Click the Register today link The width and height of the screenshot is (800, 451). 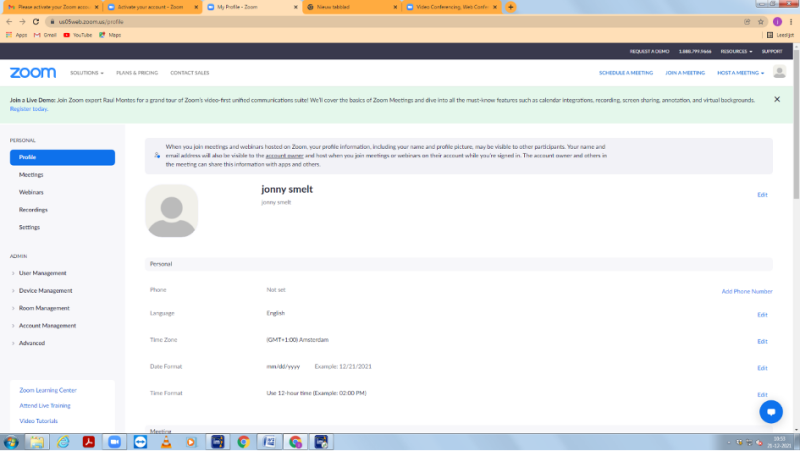(x=29, y=109)
